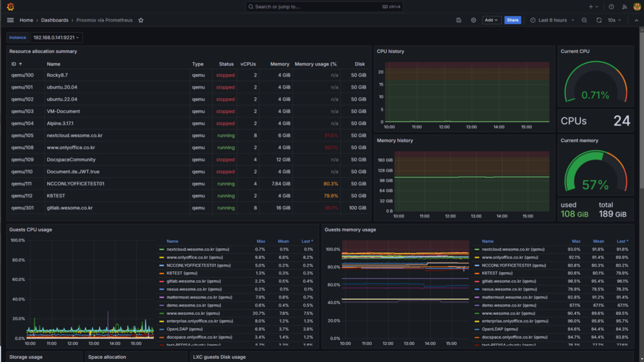
Task: Open the CPU history panel title
Action: tap(391, 52)
